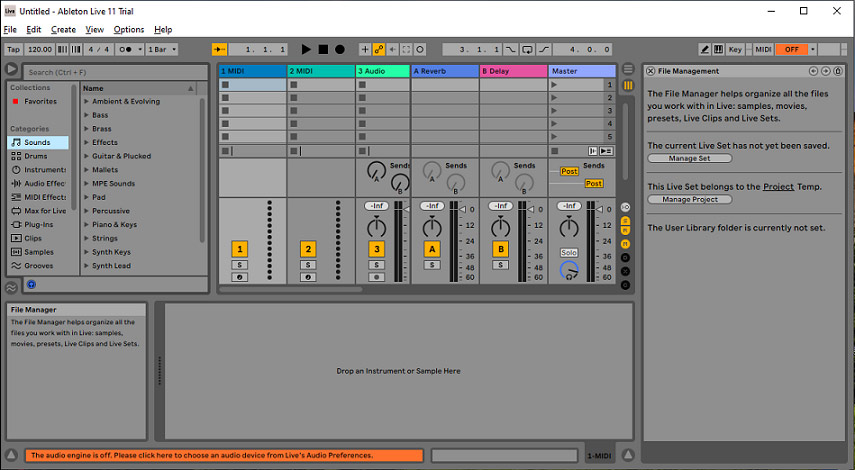
Task: Click the 3 Audio track pan knob
Action: point(376,227)
